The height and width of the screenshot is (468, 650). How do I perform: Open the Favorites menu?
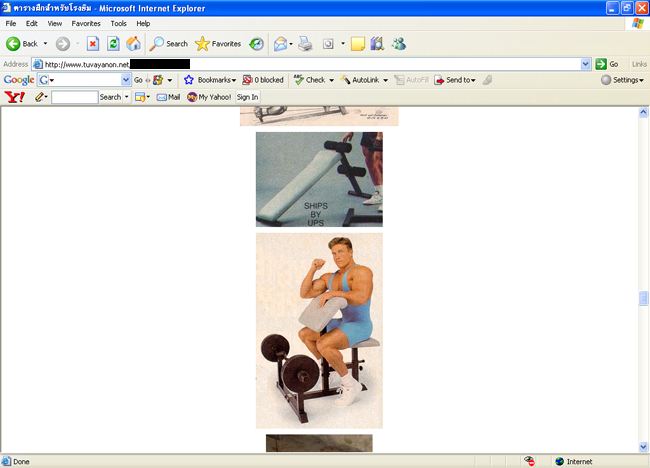[x=86, y=23]
